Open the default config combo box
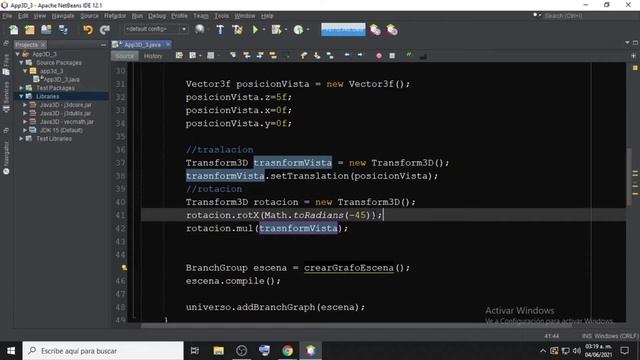This screenshot has width=640, height=360. click(x=156, y=29)
